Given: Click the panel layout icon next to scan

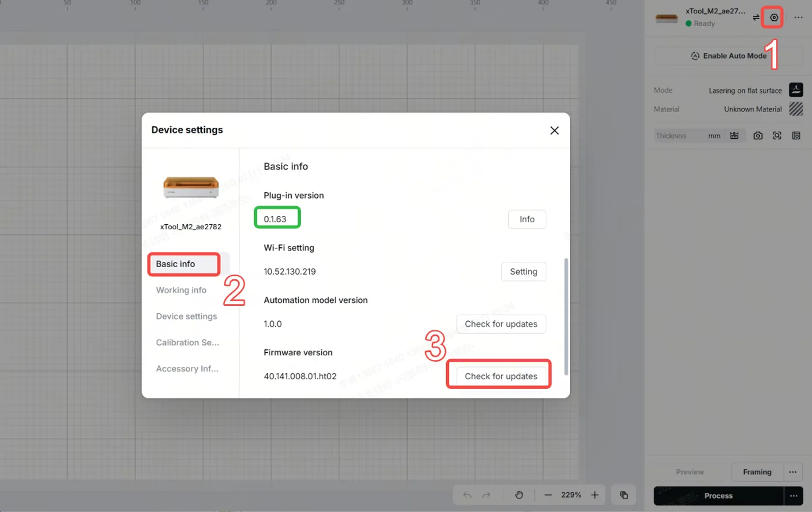Looking at the screenshot, I should pyautogui.click(x=796, y=135).
